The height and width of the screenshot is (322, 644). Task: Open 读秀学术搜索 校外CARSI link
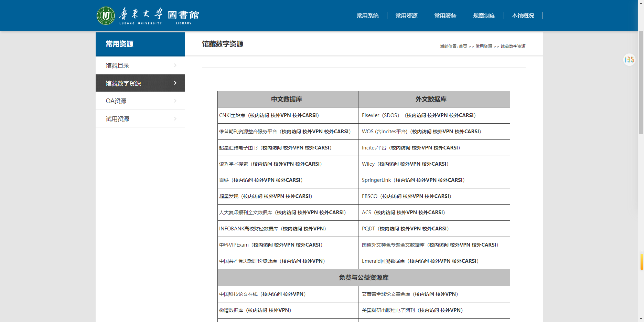tap(307, 164)
